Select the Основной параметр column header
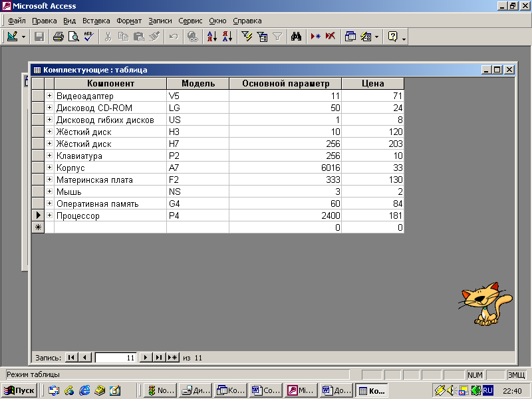Screen dimensions: 532x399 pyautogui.click(x=285, y=84)
